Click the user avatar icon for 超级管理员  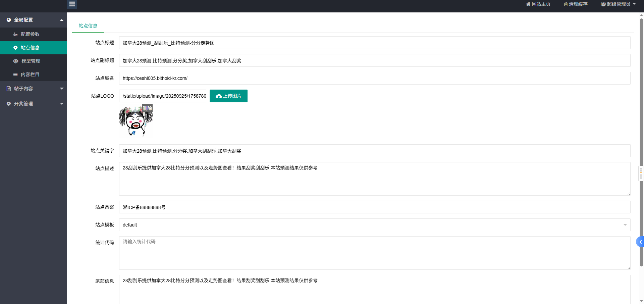tap(603, 4)
